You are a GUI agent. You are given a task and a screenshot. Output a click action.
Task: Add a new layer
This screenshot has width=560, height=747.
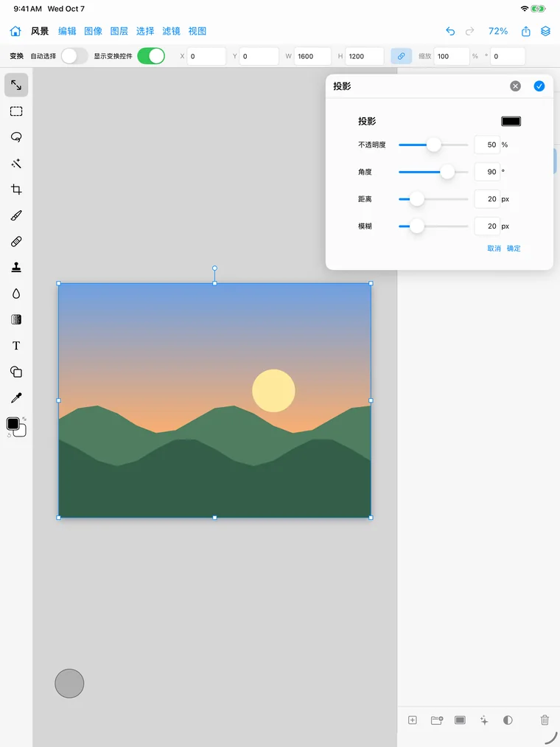pos(413,720)
